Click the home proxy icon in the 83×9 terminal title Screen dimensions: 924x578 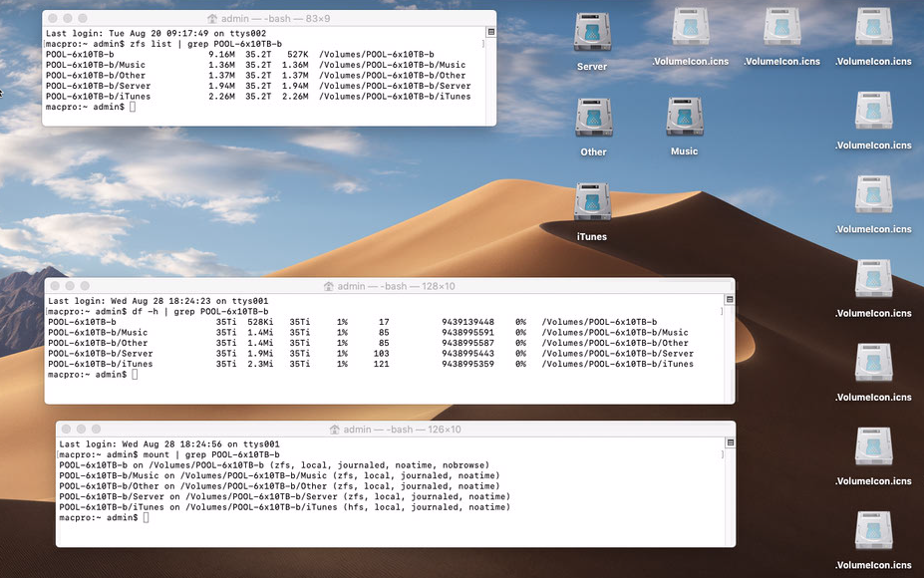212,18
